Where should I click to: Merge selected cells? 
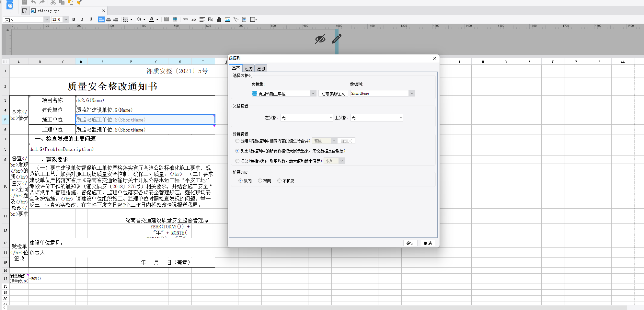167,19
